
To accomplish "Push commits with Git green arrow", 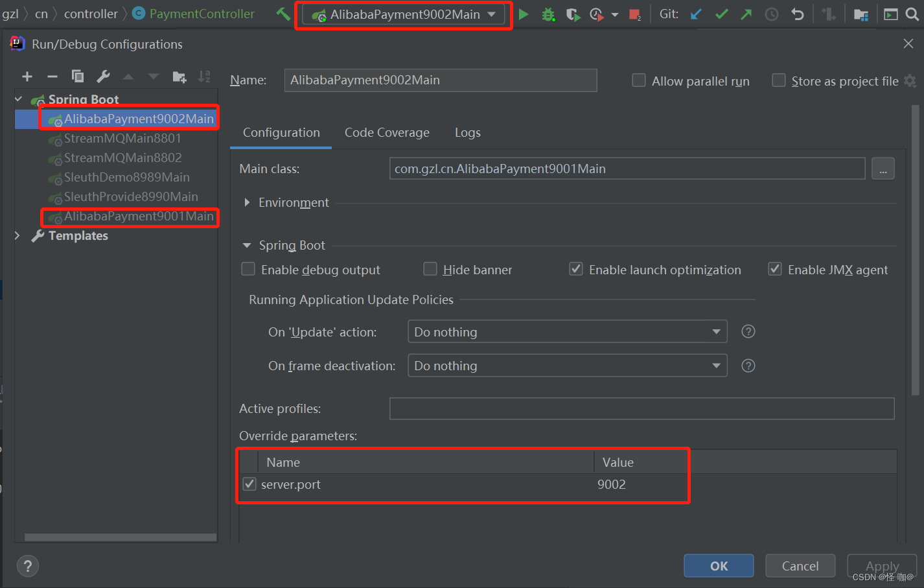I will pos(746,14).
